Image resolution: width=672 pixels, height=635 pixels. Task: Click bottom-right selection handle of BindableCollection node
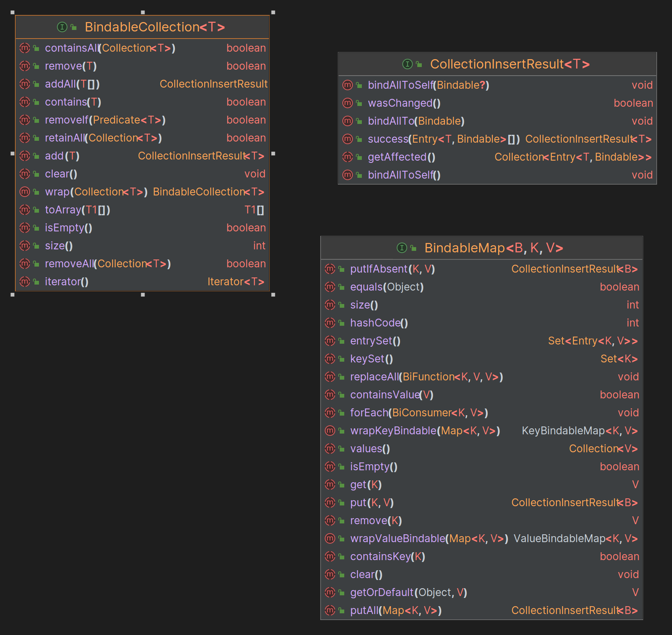[273, 295]
